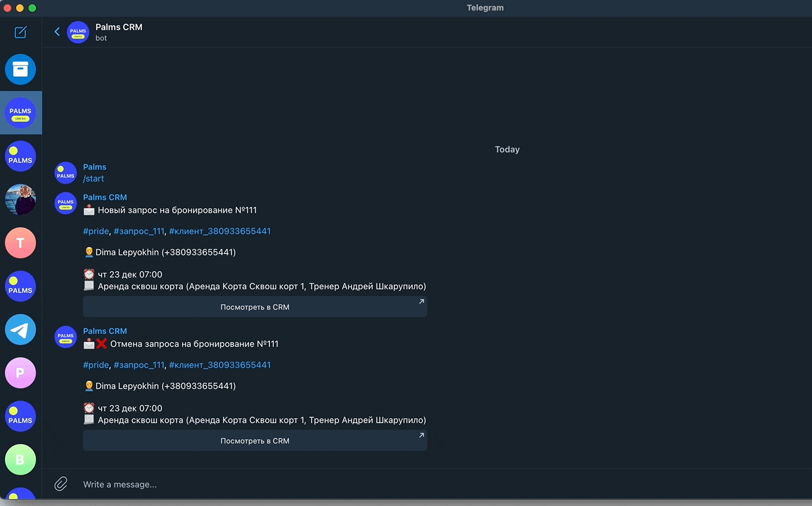Click 'чт 23 дек 07:00' in cancellation message
812x506 pixels.
point(130,408)
